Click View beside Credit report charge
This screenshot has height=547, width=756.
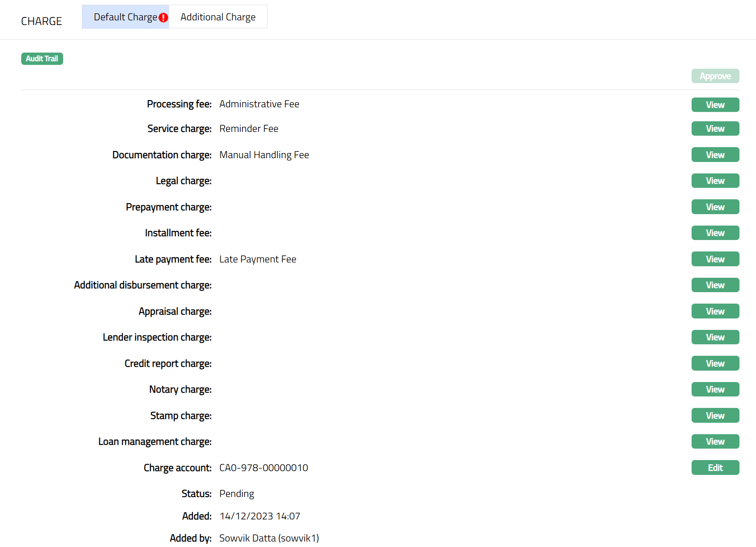[715, 363]
